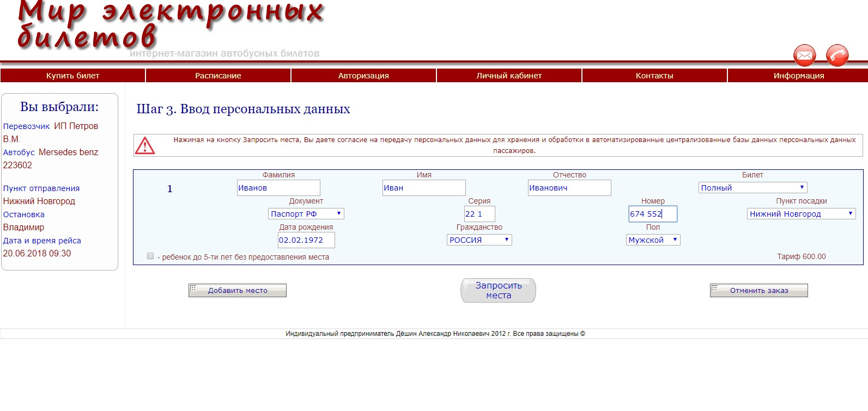Click the personal data consent notice text
Image resolution: width=868 pixels, height=411 pixels.
514,145
